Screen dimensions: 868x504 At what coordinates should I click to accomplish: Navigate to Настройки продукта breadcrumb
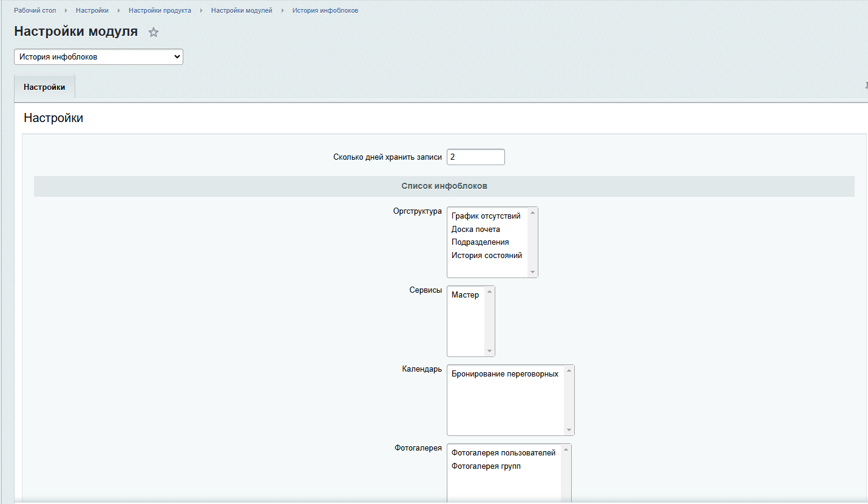click(x=160, y=10)
